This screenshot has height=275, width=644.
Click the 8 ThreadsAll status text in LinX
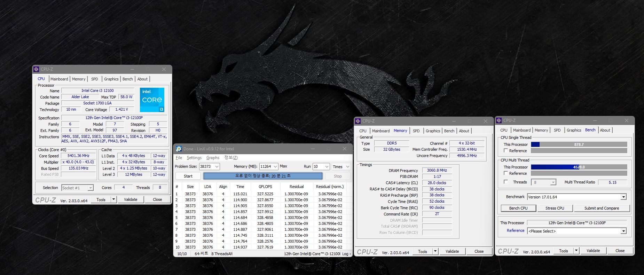[x=222, y=254]
